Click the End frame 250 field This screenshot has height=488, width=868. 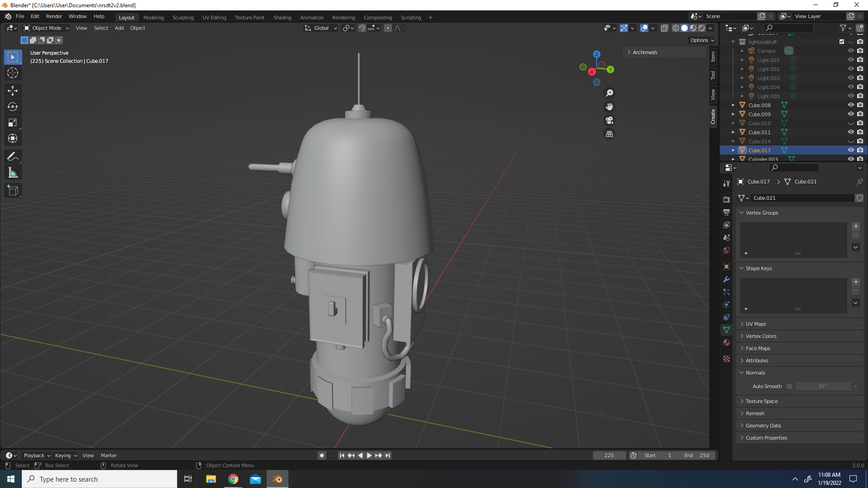click(697, 455)
